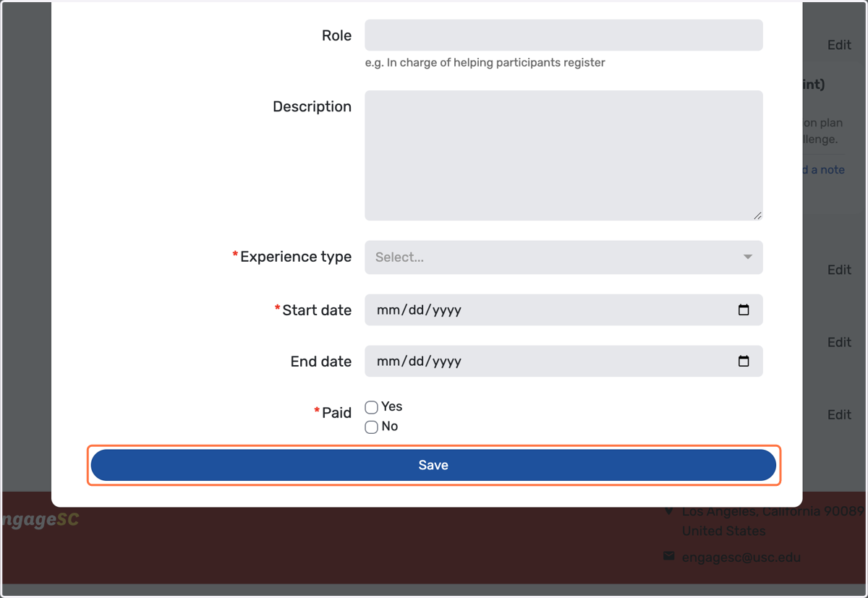Screen dimensions: 868x598
Task: Click into the Role text field
Action: 563,35
